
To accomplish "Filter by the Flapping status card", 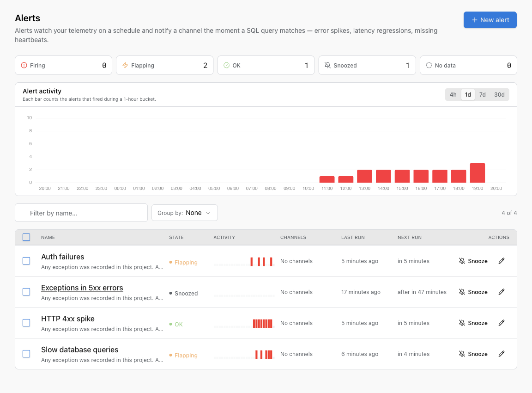I will pyautogui.click(x=164, y=65).
